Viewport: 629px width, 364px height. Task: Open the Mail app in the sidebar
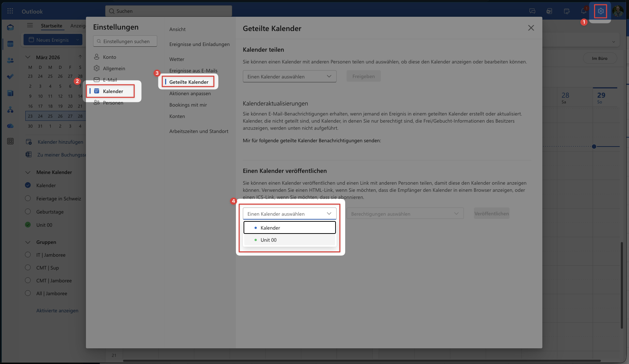10,27
